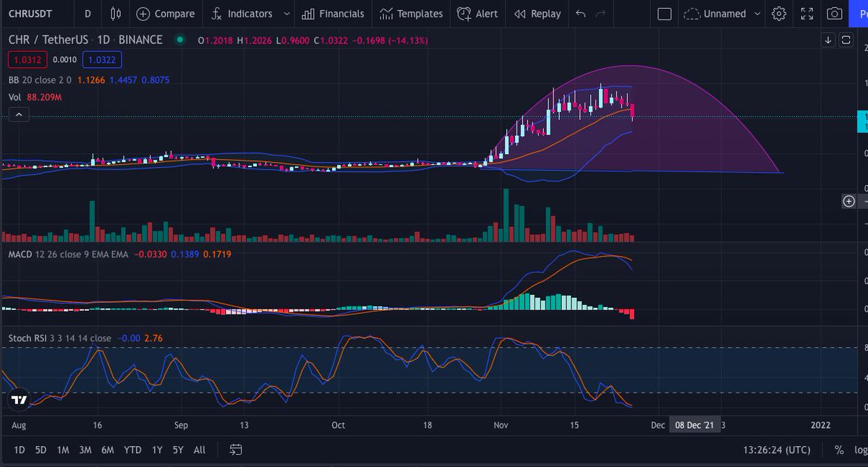The image size is (868, 467).
Task: Start bar Replay mode
Action: pos(537,14)
